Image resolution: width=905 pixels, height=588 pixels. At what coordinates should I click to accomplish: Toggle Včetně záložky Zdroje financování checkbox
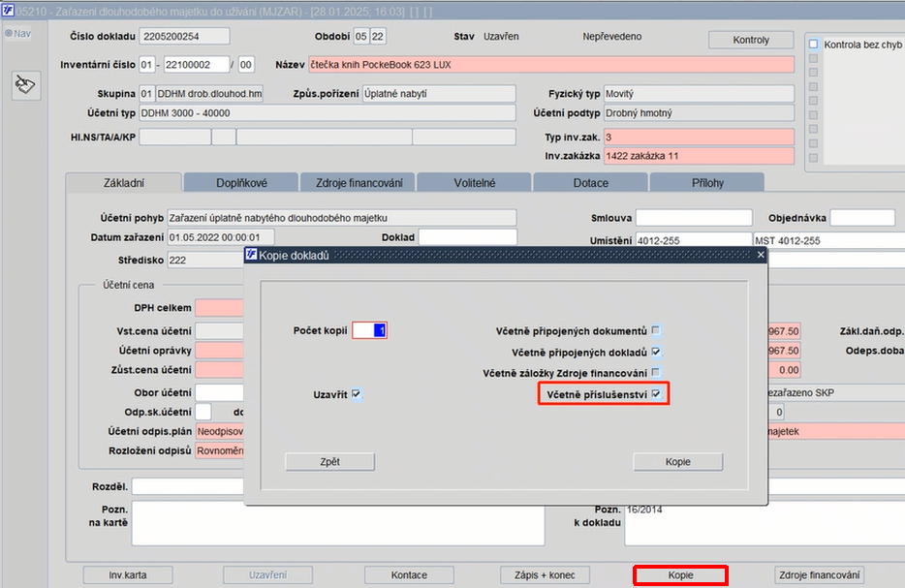tap(656, 373)
